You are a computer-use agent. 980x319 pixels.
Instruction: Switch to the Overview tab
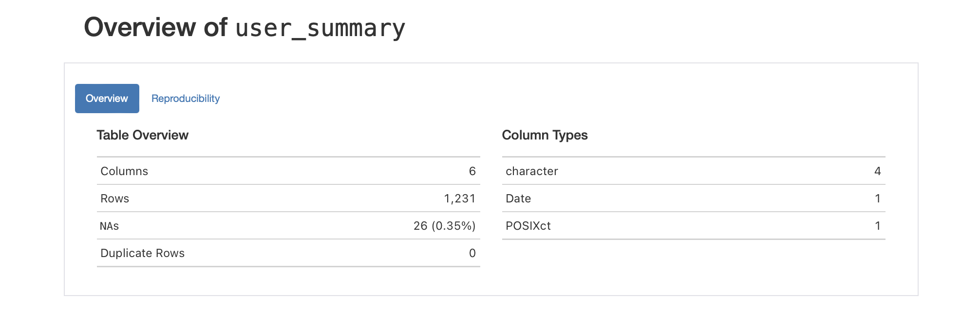[107, 99]
